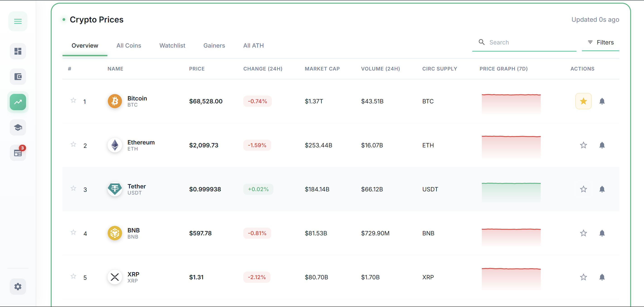Open the graduation cap learn icon

[x=18, y=128]
